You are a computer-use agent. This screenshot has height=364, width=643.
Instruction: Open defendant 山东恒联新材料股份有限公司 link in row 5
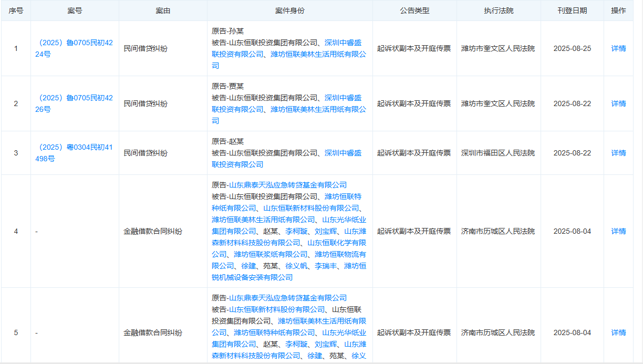click(277, 309)
